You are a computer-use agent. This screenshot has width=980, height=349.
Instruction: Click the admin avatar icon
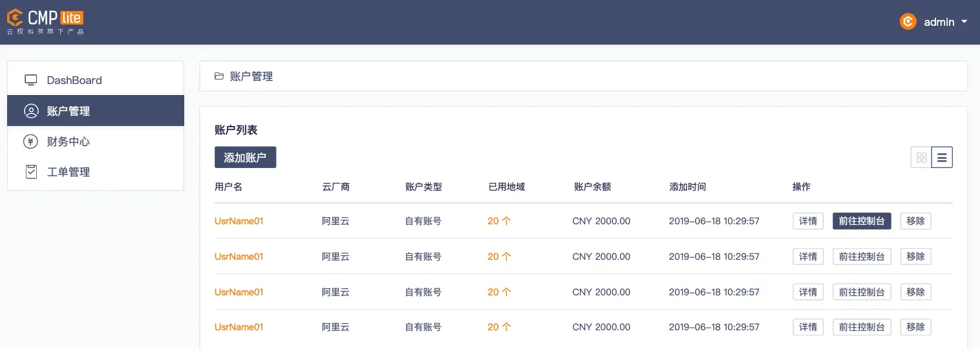click(x=908, y=21)
